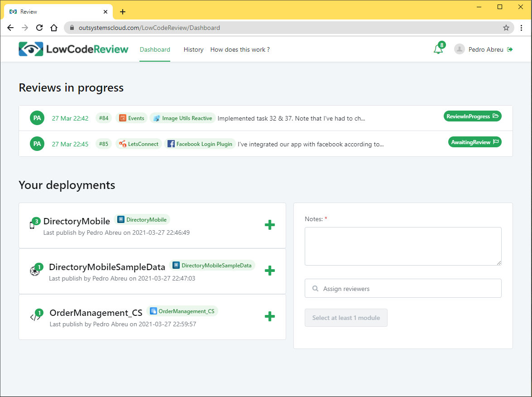532x397 pixels.
Task: Click the AwaitingReview status badge
Action: [x=474, y=142]
